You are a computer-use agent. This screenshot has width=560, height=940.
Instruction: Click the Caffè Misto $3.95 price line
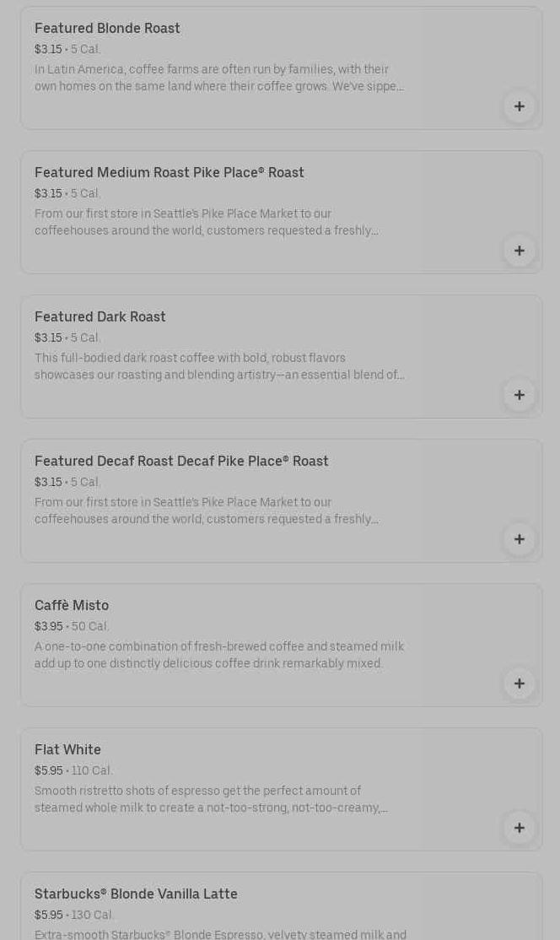click(72, 627)
